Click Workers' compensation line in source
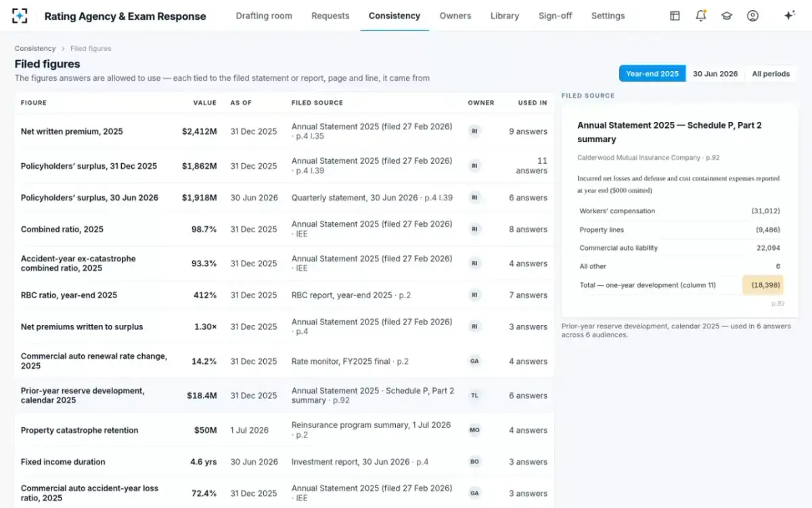This screenshot has width=812, height=508. click(x=680, y=211)
